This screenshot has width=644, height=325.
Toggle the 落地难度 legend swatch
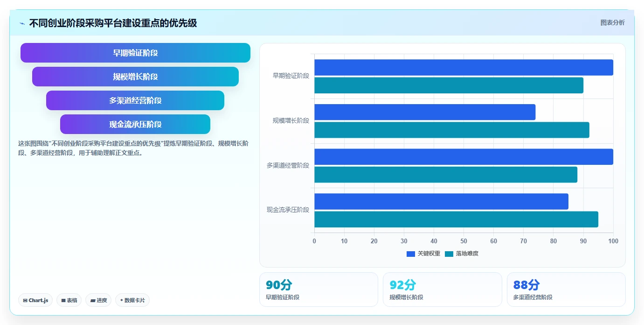pos(449,254)
